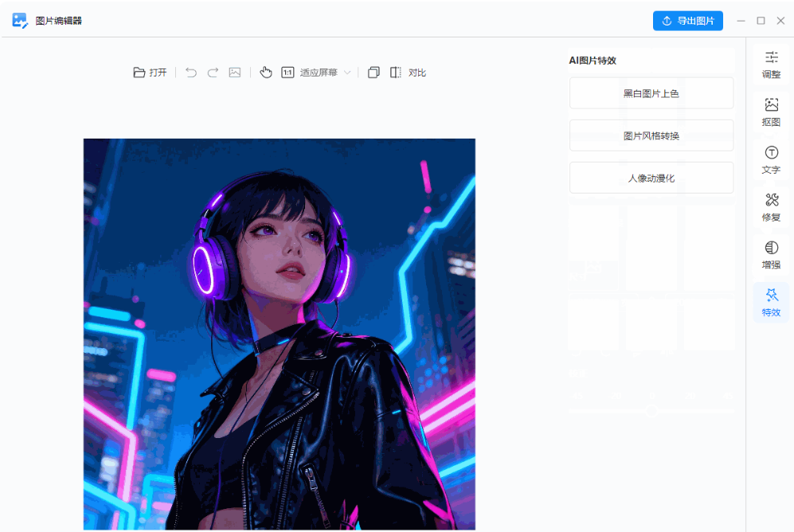Undo the last edit

[190, 72]
